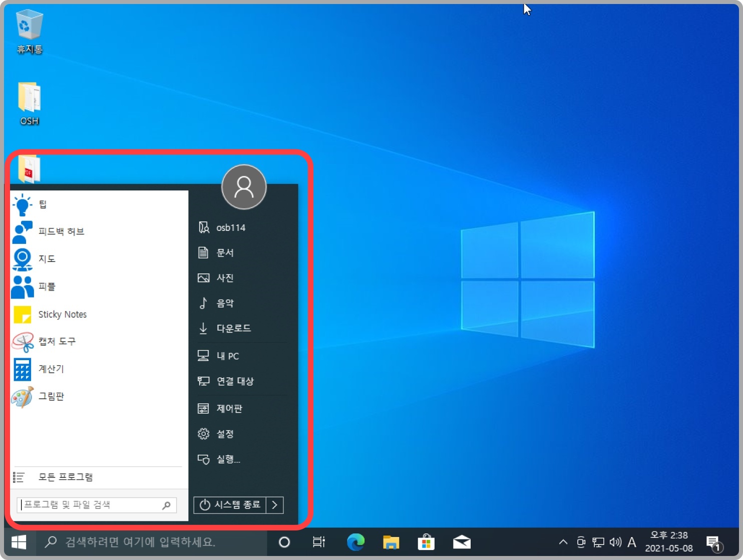Open Mail app from taskbar
743x560 pixels.
[x=462, y=542]
